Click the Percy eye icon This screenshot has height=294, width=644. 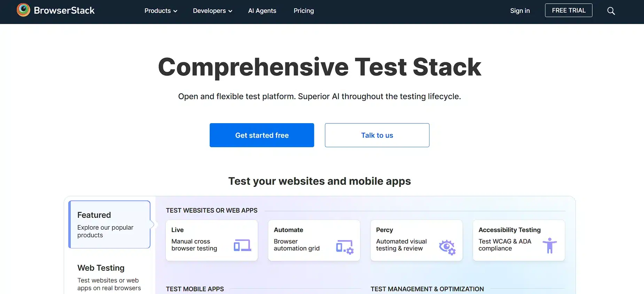447,247
